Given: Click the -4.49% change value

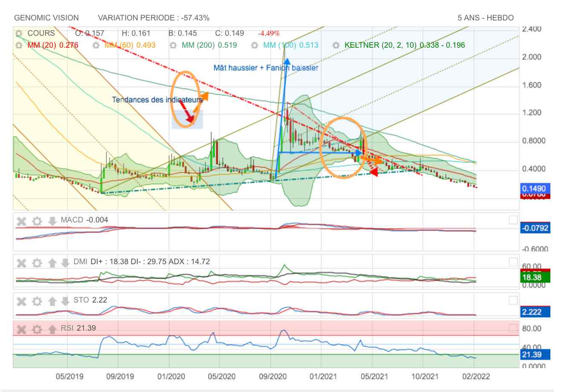Looking at the screenshot, I should point(269,33).
